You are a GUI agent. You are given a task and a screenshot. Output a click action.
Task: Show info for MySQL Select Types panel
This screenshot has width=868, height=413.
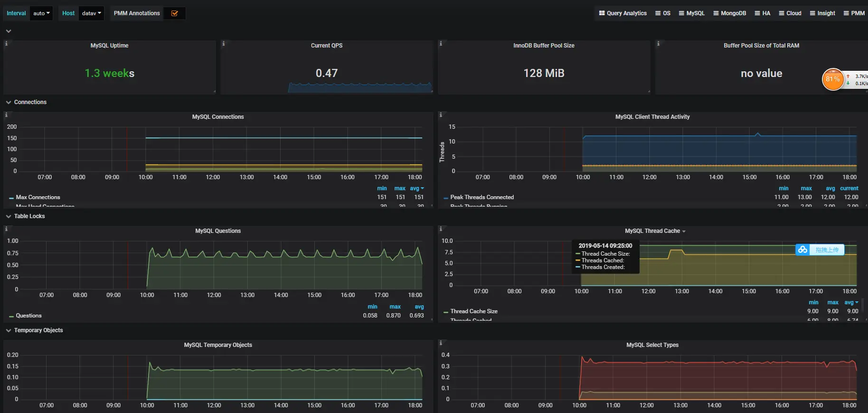(x=441, y=343)
